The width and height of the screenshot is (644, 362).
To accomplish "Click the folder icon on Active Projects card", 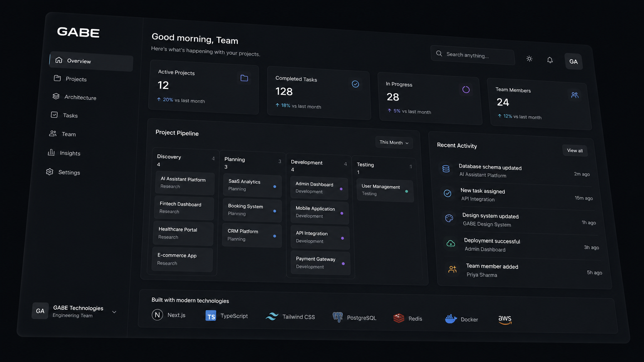I will (x=244, y=78).
